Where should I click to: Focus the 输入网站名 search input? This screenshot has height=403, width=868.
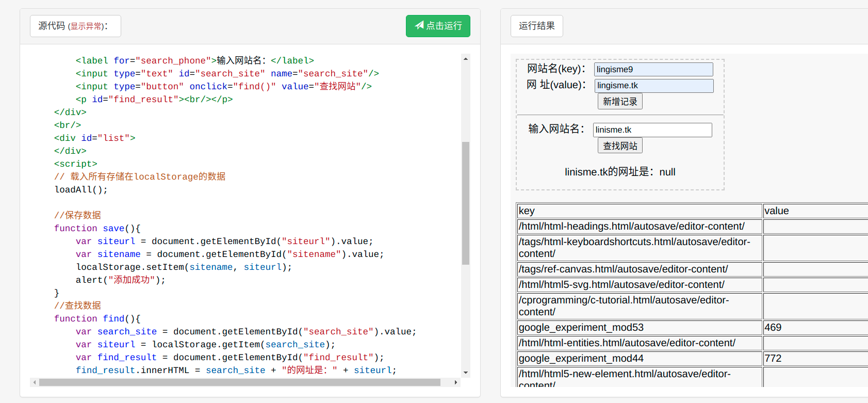point(652,130)
